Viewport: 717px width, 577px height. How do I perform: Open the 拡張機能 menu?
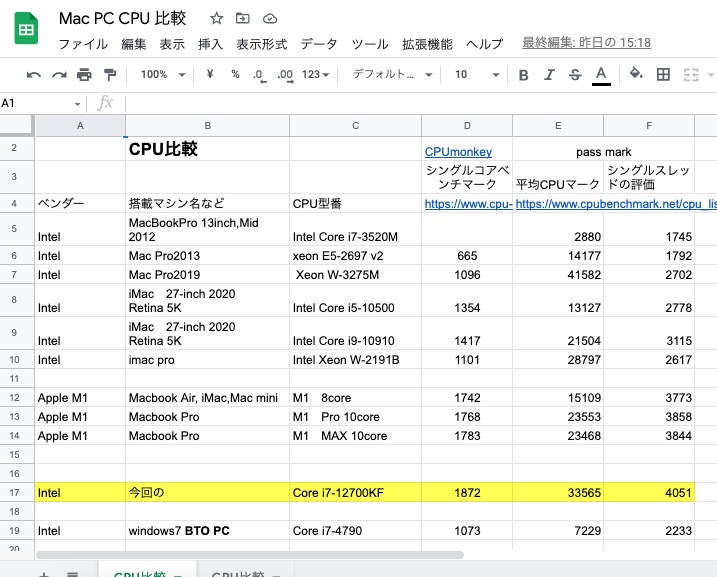pyautogui.click(x=427, y=44)
